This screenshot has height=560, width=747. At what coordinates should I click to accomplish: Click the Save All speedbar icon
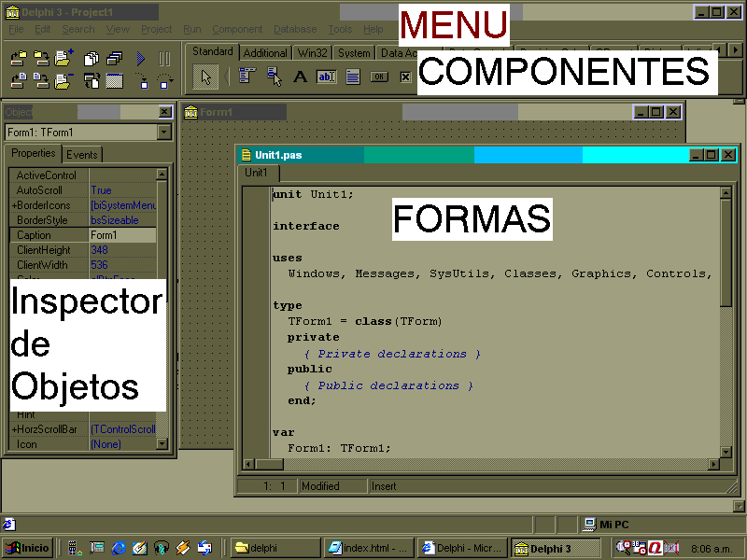pos(41,59)
